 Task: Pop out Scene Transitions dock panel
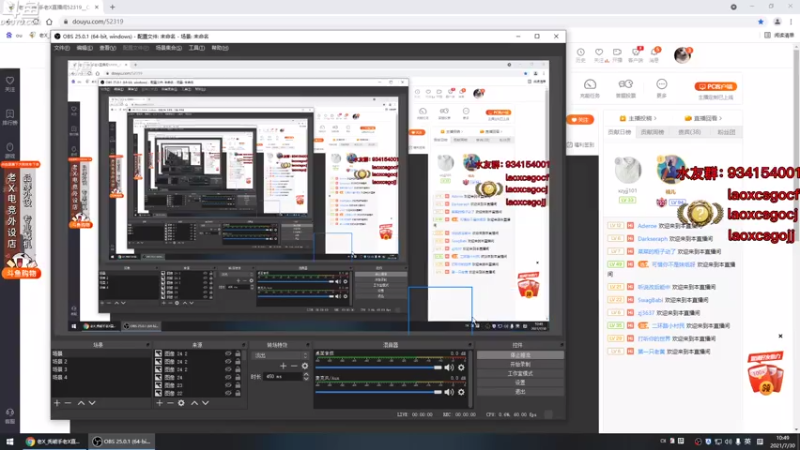coord(308,345)
